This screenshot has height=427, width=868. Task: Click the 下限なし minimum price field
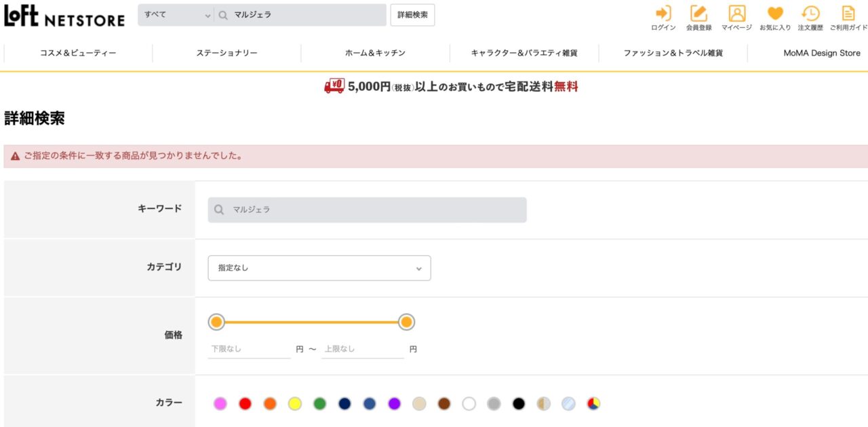tap(249, 349)
